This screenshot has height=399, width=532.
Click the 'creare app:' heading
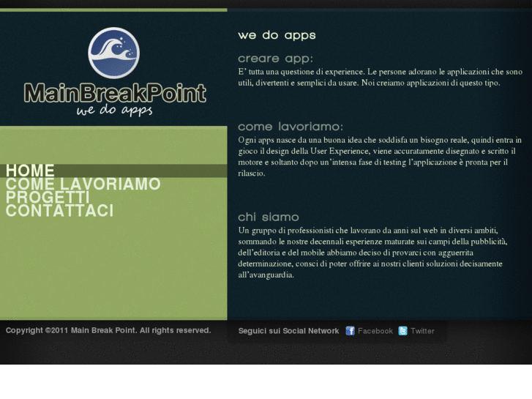[x=275, y=59]
